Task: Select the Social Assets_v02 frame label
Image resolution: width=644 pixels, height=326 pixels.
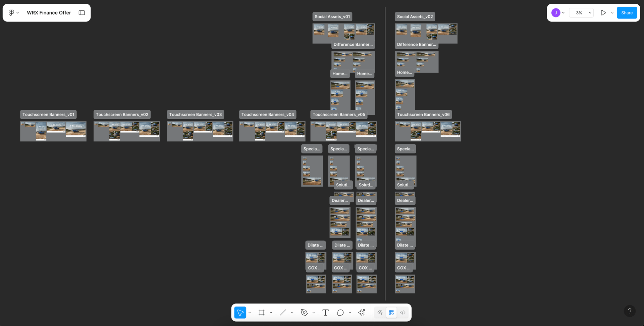Action: [x=415, y=16]
